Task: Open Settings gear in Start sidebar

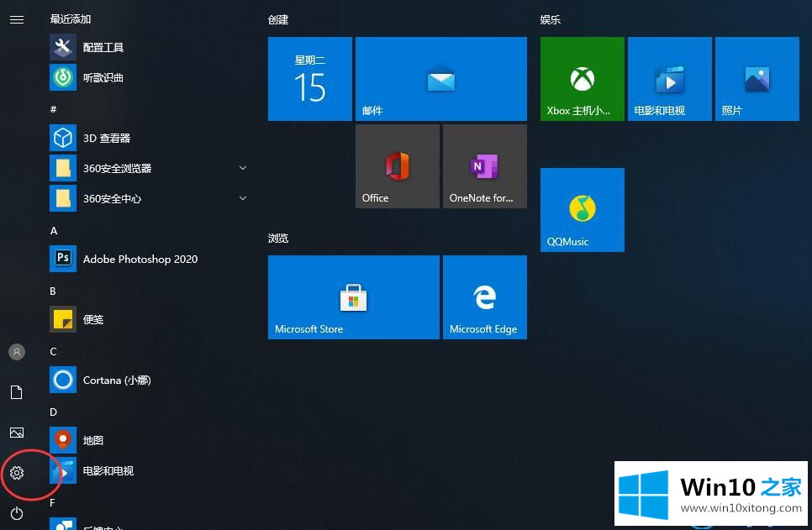Action: click(17, 473)
